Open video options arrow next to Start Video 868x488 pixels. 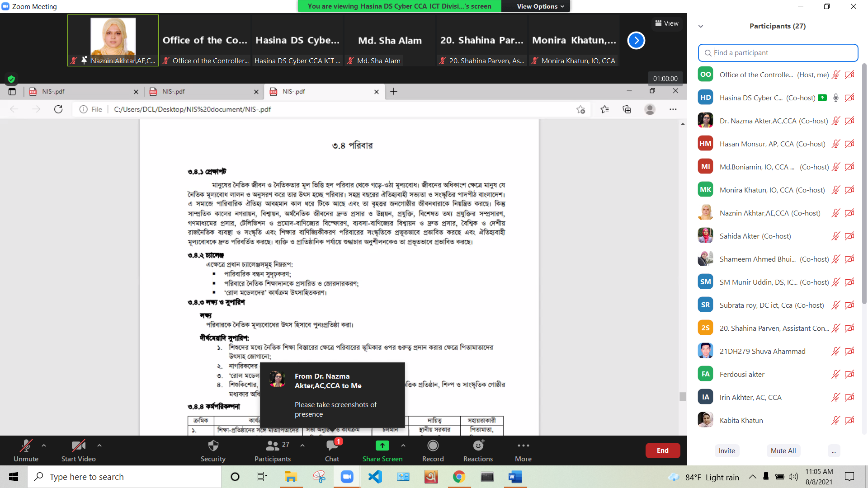(x=99, y=446)
